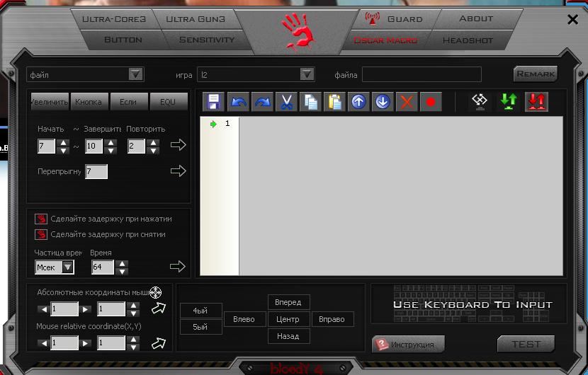Screen dimensions: 588x375
Task: Increase Завершить end value
Action: pyautogui.click(x=111, y=142)
